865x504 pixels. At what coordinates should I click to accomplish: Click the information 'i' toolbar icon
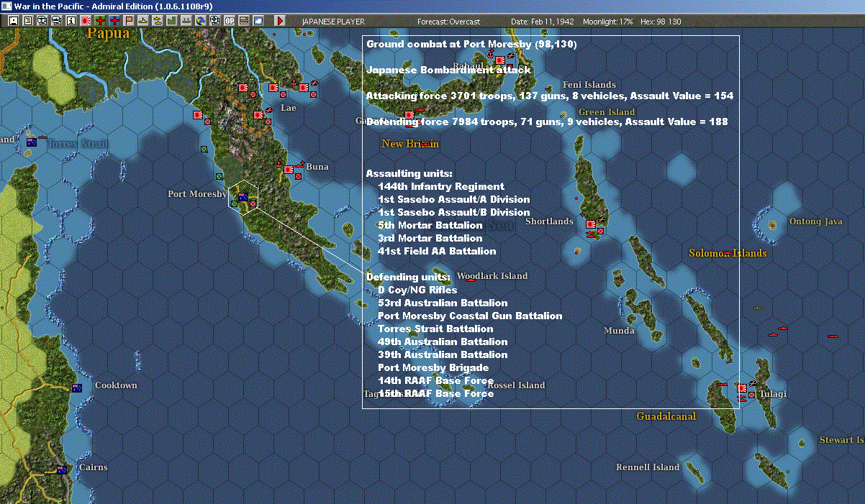click(x=71, y=21)
